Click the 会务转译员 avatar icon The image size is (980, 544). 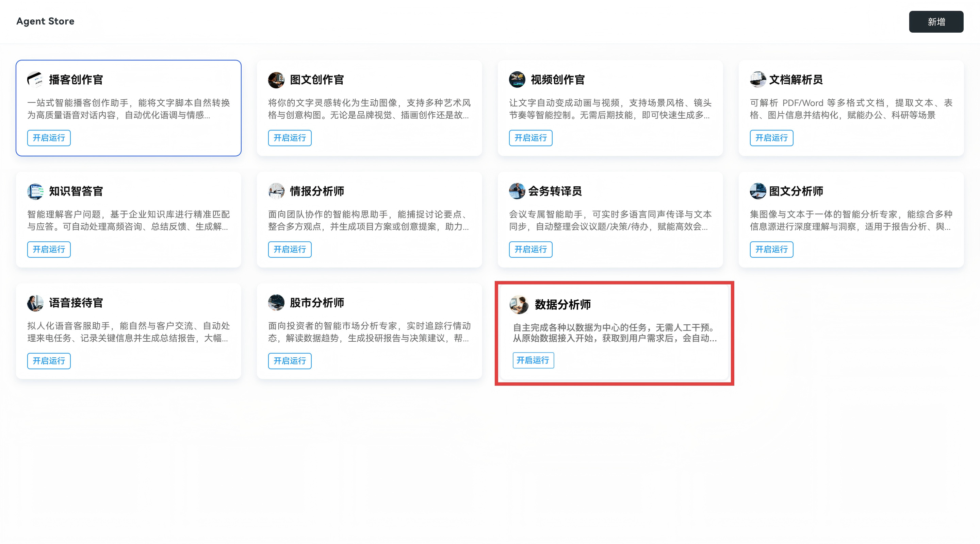click(517, 191)
